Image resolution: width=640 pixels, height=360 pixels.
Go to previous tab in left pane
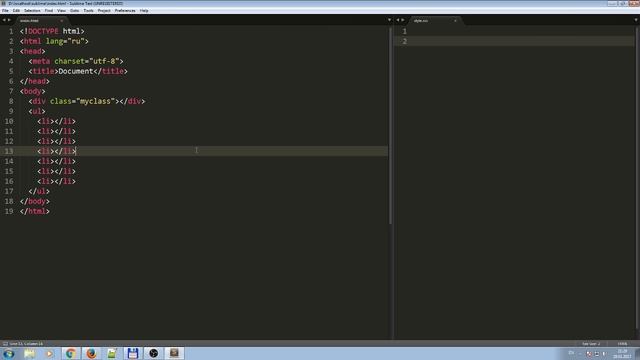click(4, 20)
